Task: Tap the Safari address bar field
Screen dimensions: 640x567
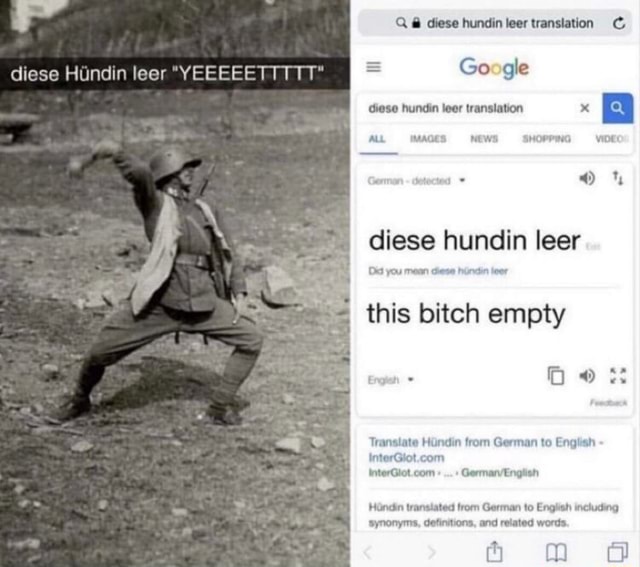Action: (495, 23)
